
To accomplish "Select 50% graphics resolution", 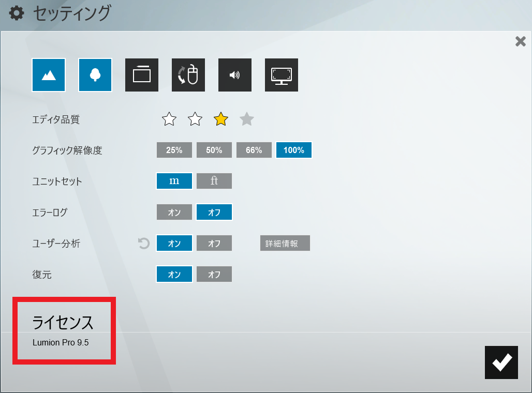I will click(214, 150).
